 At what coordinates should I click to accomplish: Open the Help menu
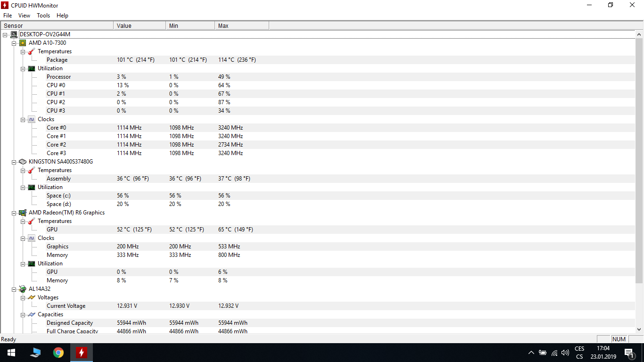pyautogui.click(x=62, y=16)
